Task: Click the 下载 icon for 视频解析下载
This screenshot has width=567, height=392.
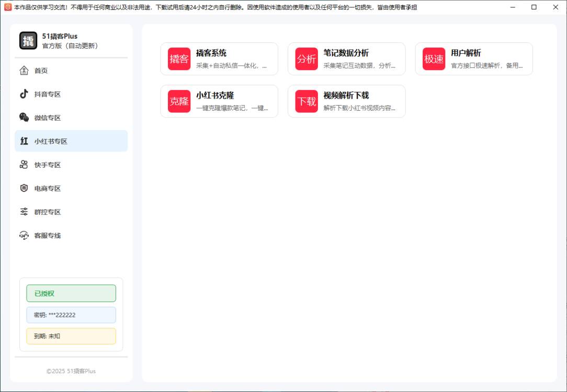Action: (x=307, y=101)
